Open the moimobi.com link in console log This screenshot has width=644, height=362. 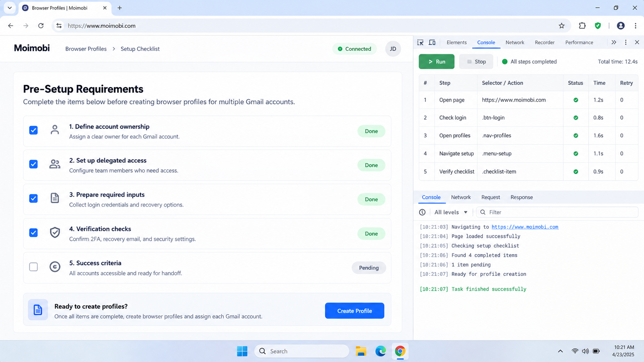tap(525, 227)
